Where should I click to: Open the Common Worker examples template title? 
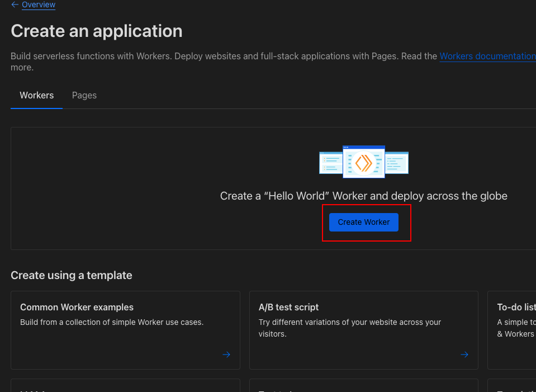(x=77, y=307)
